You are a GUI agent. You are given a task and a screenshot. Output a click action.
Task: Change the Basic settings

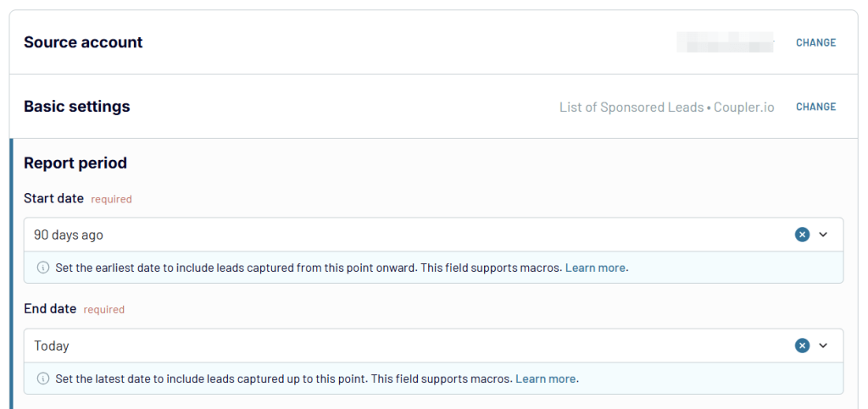coord(816,107)
